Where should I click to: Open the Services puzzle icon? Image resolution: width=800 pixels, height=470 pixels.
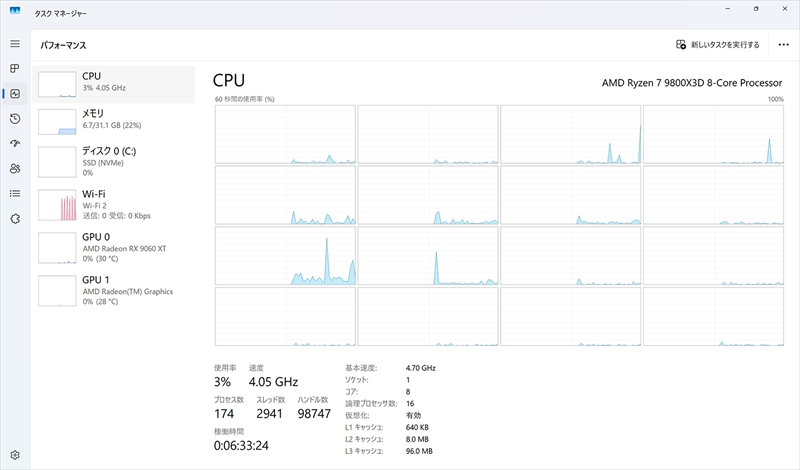(x=15, y=219)
